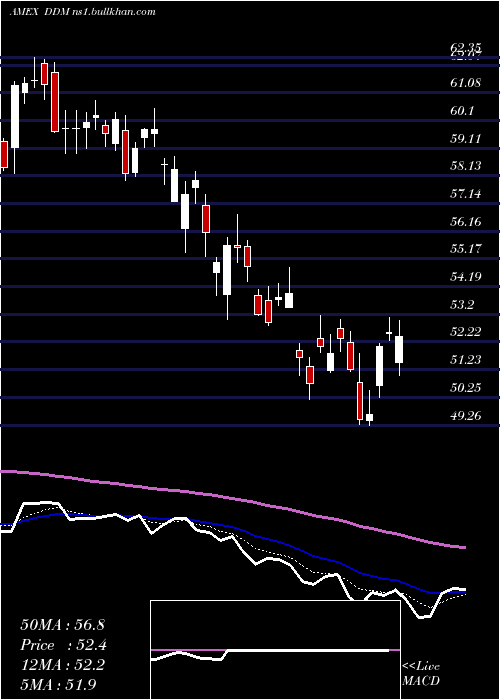
Task: Click the 59.11 price axis label
Action: pos(466,139)
